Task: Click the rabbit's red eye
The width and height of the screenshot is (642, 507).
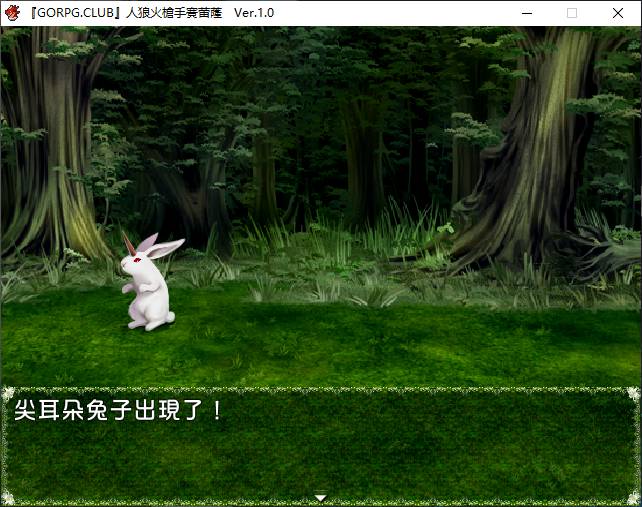Action: pos(136,259)
